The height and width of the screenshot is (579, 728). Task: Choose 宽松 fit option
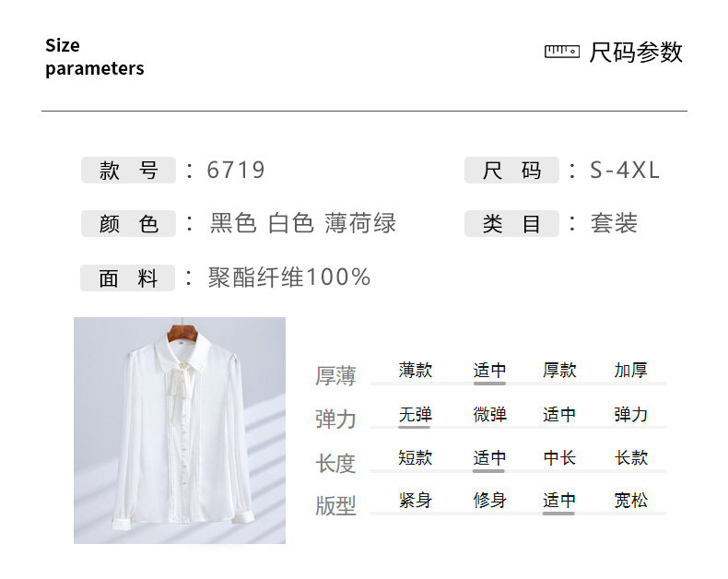[630, 501]
